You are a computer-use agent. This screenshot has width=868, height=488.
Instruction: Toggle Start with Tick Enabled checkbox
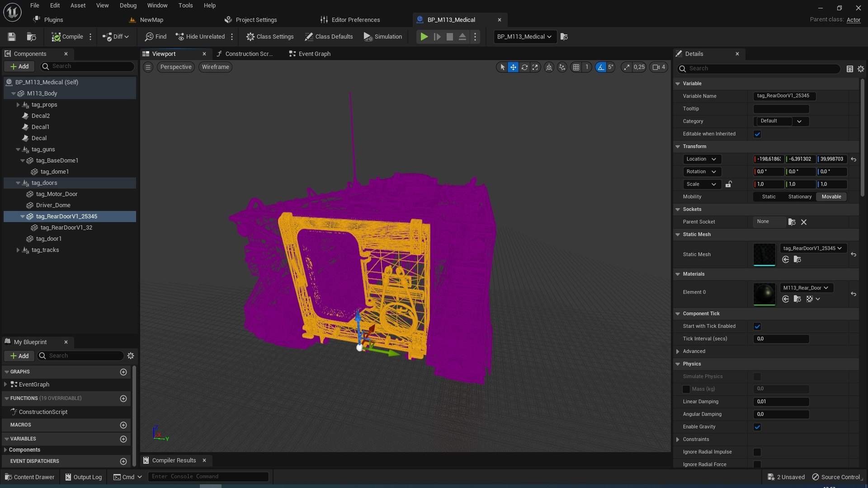point(757,326)
